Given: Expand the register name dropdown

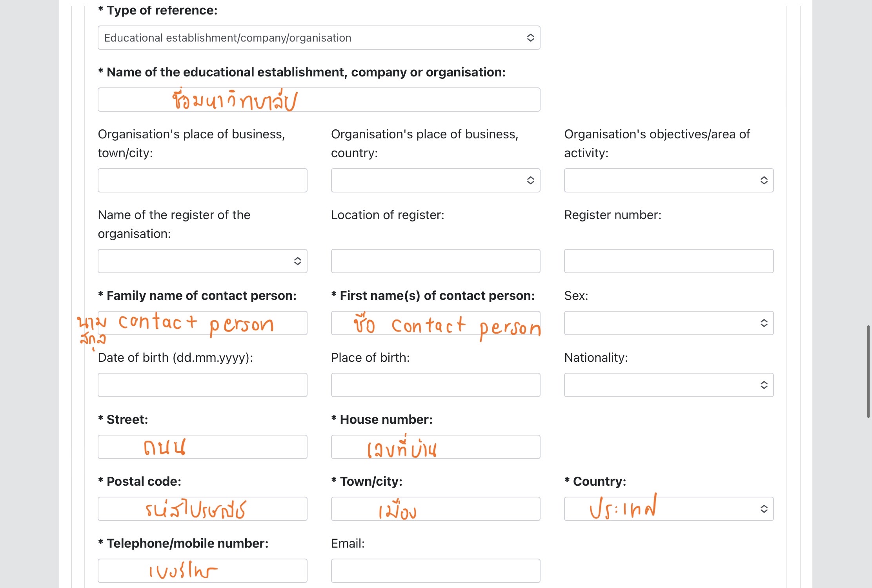Looking at the screenshot, I should 202,261.
